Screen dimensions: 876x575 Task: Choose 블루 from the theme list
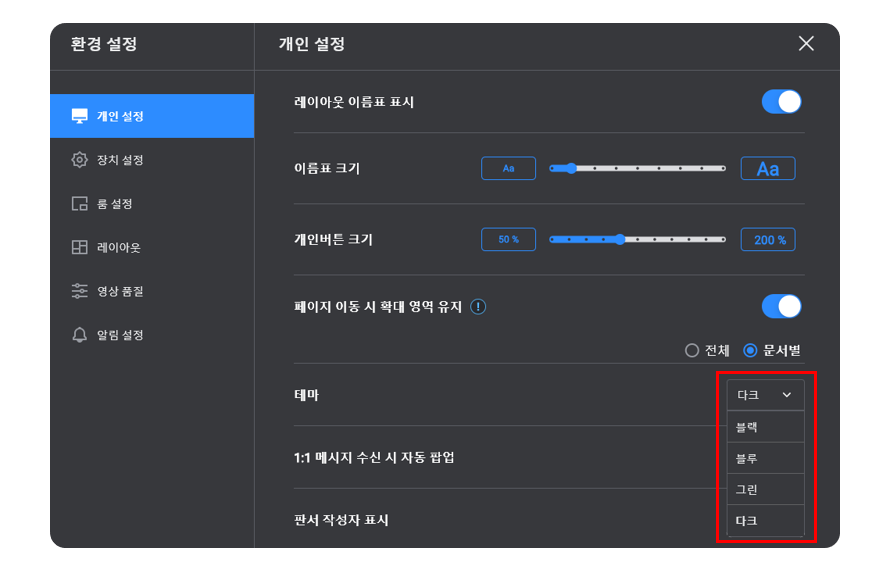[765, 458]
